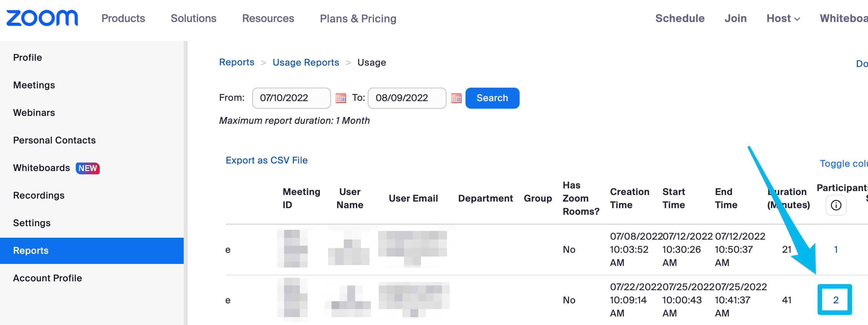Click the Creation Time column header

point(630,198)
